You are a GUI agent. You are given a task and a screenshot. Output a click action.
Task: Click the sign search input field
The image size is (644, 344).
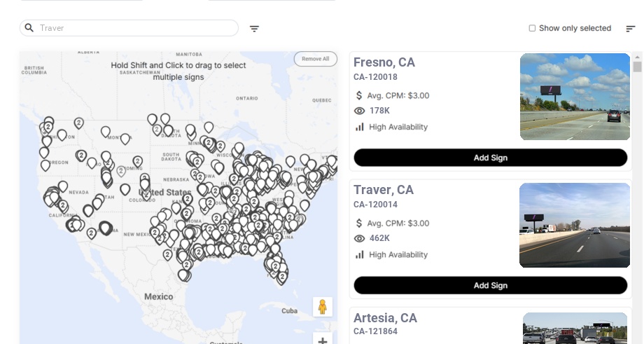pos(136,28)
